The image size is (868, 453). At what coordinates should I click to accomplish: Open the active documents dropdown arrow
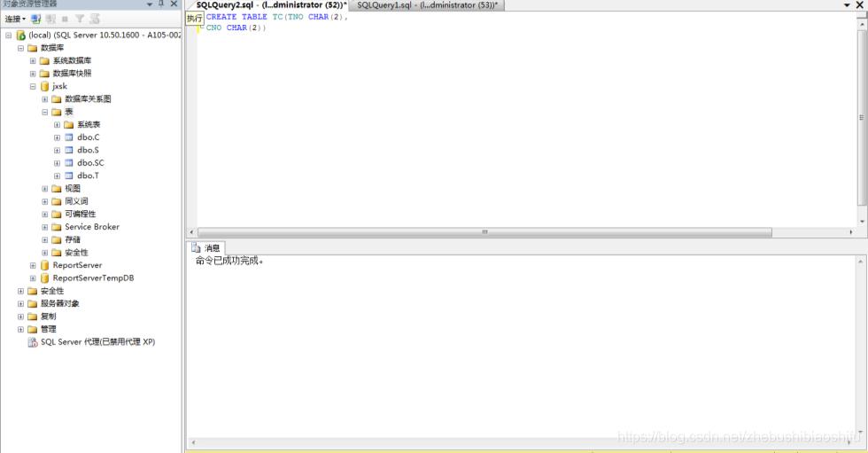tap(847, 5)
